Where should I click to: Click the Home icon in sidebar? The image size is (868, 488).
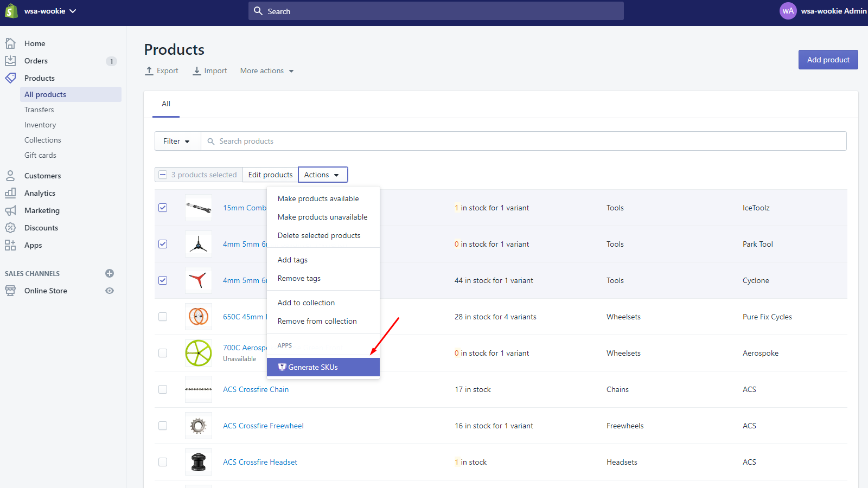(10, 43)
